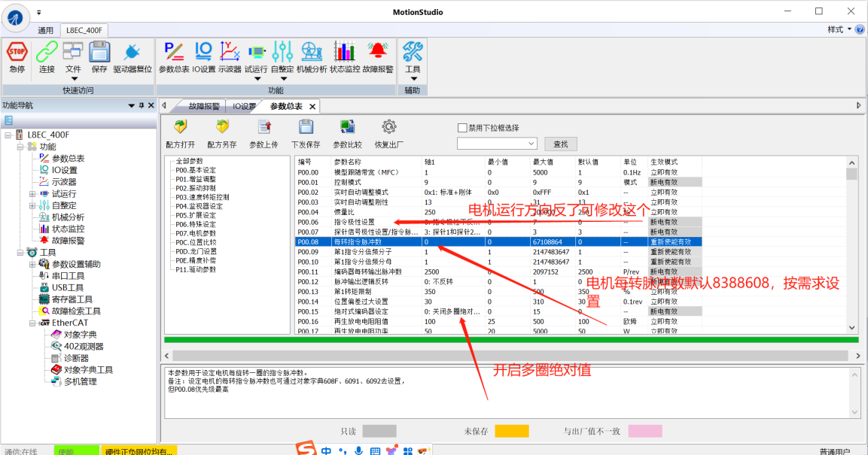
Task: Pin the 功能导航 panel
Action: (x=142, y=105)
